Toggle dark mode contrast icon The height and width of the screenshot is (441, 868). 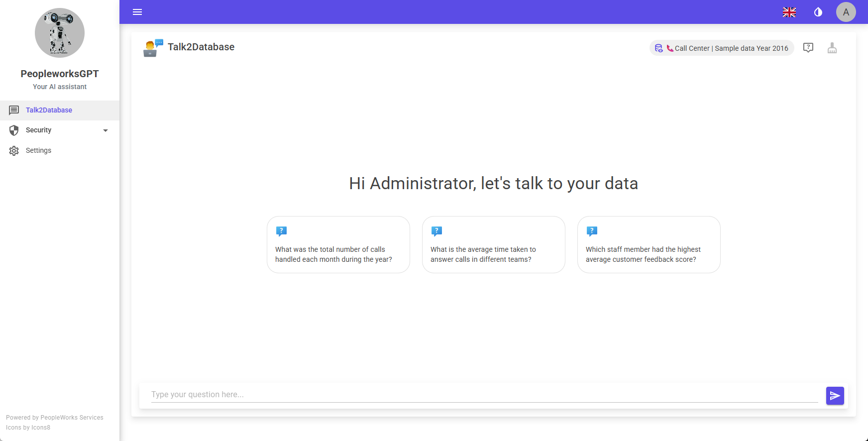[x=818, y=12]
